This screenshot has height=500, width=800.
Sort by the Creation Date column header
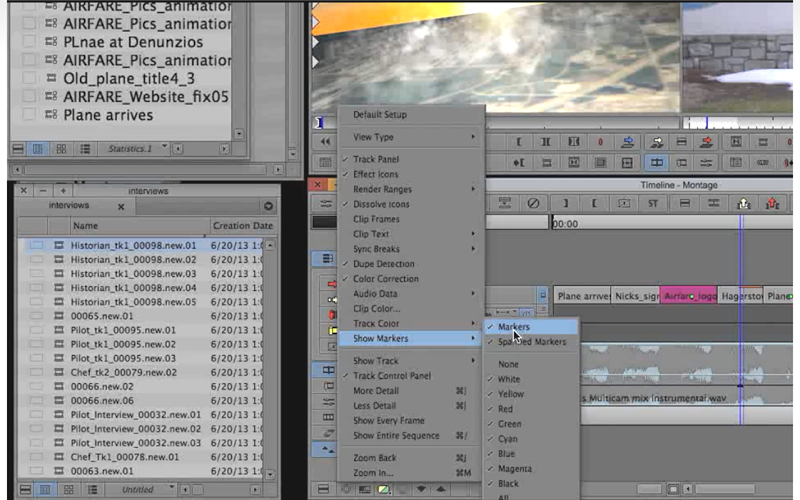point(241,226)
